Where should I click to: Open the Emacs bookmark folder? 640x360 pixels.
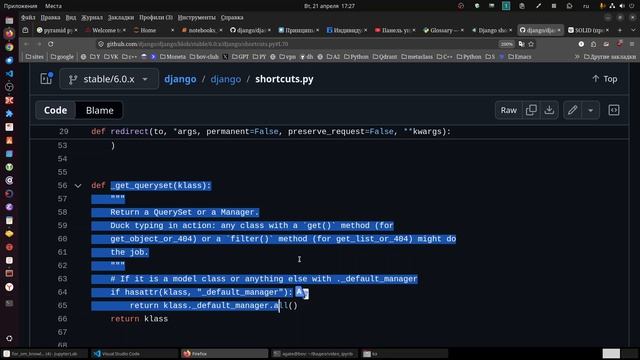[x=520, y=57]
